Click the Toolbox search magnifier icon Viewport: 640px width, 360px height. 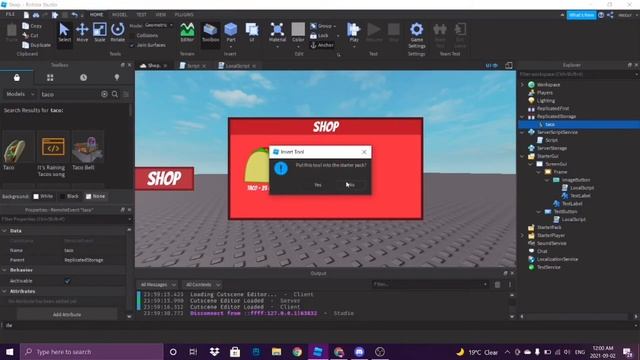point(115,94)
